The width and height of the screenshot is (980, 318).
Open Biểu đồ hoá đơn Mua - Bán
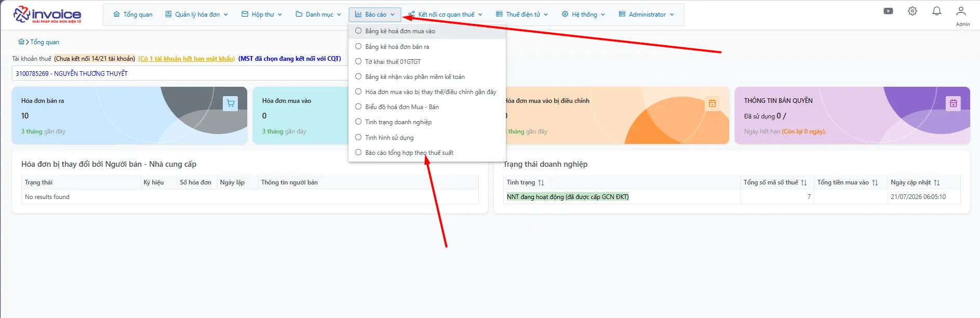point(427,107)
